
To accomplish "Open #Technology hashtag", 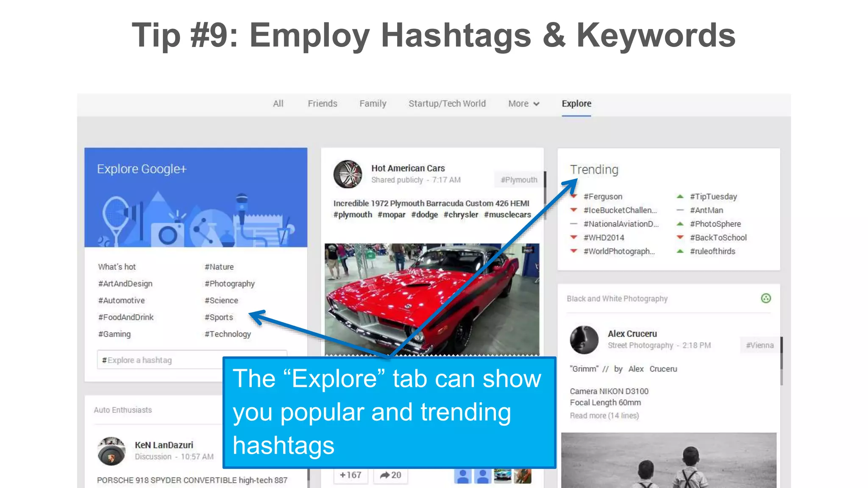I will (x=228, y=334).
